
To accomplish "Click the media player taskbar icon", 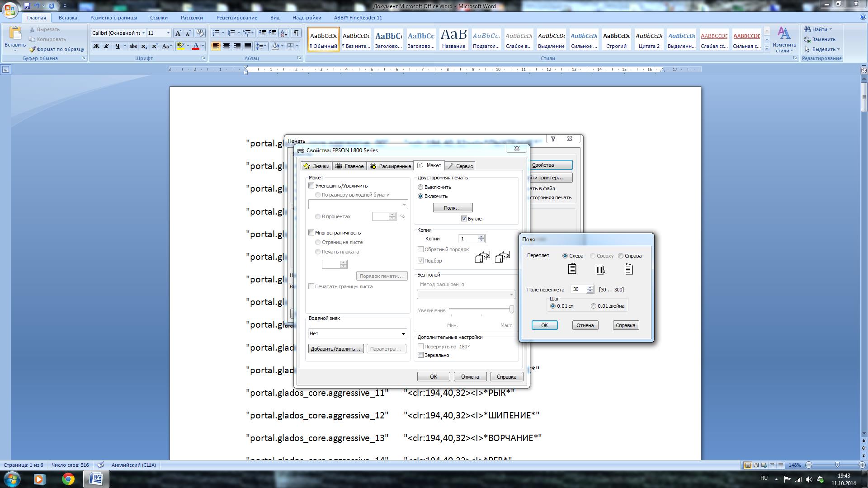I will pyautogui.click(x=39, y=479).
